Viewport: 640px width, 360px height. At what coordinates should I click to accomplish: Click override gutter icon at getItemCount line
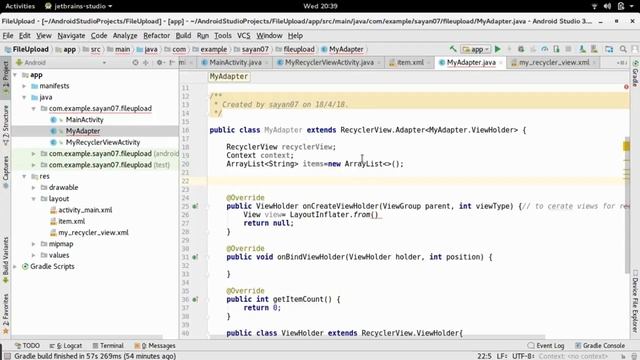(195, 300)
